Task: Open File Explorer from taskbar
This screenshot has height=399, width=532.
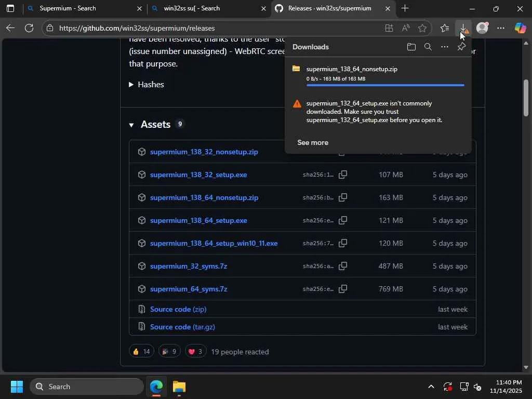Action: tap(179, 387)
